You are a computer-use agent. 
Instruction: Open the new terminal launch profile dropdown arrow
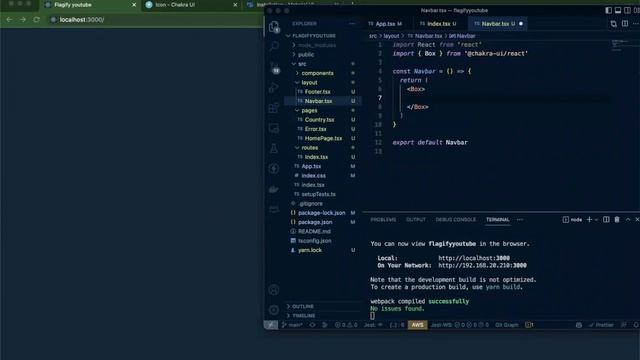[596, 220]
